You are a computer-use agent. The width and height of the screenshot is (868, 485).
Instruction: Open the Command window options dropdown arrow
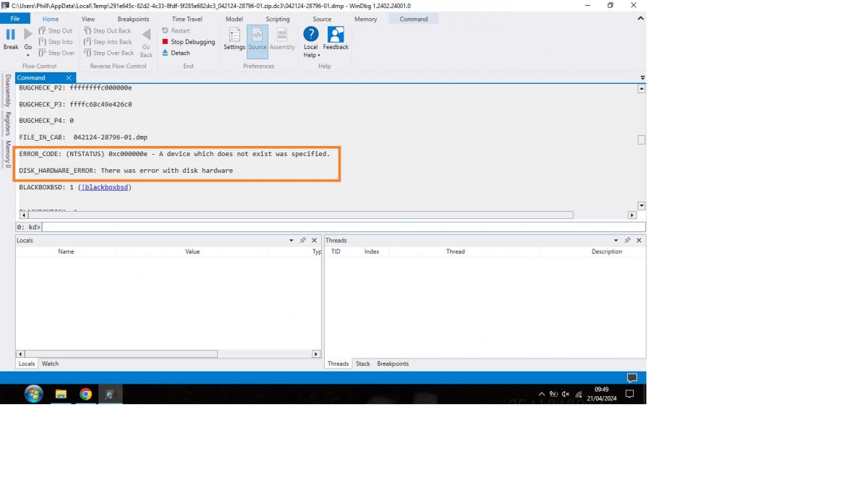click(642, 77)
